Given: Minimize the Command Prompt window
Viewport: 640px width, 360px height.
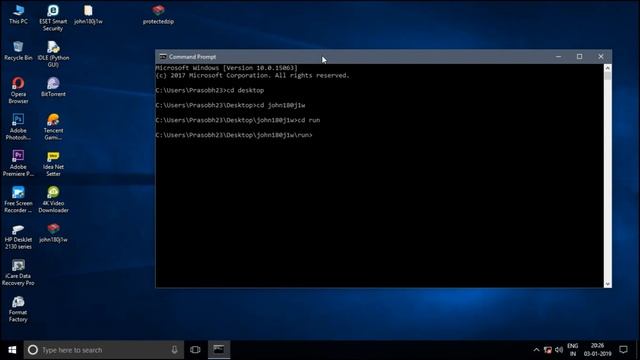Looking at the screenshot, I should click(x=558, y=57).
